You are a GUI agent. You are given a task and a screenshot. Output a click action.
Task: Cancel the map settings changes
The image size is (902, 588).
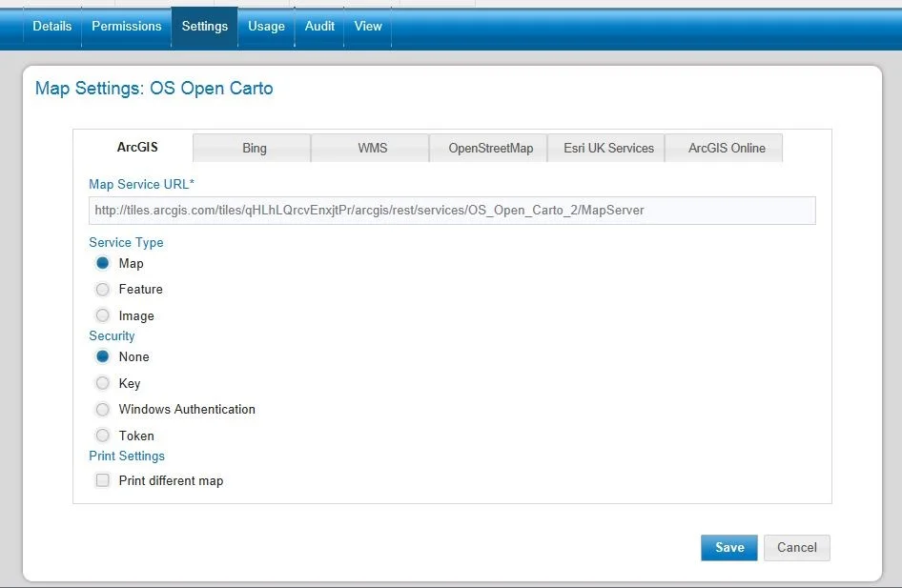pyautogui.click(x=797, y=548)
